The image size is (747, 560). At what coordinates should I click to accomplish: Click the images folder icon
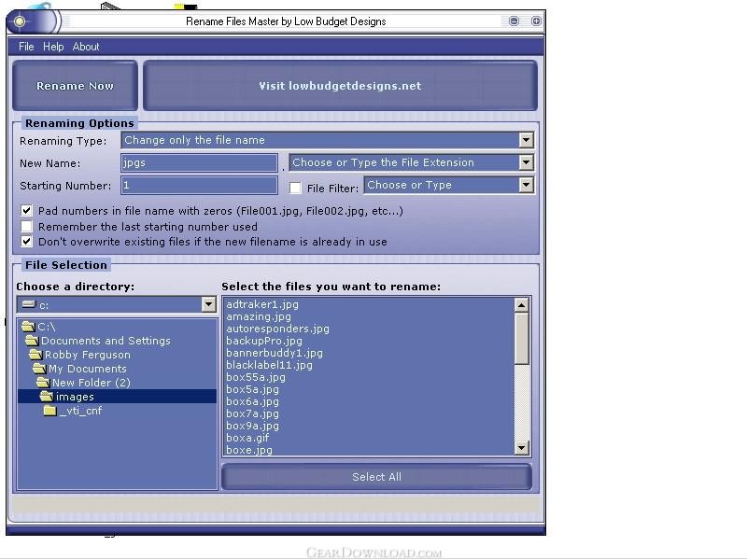[x=47, y=396]
